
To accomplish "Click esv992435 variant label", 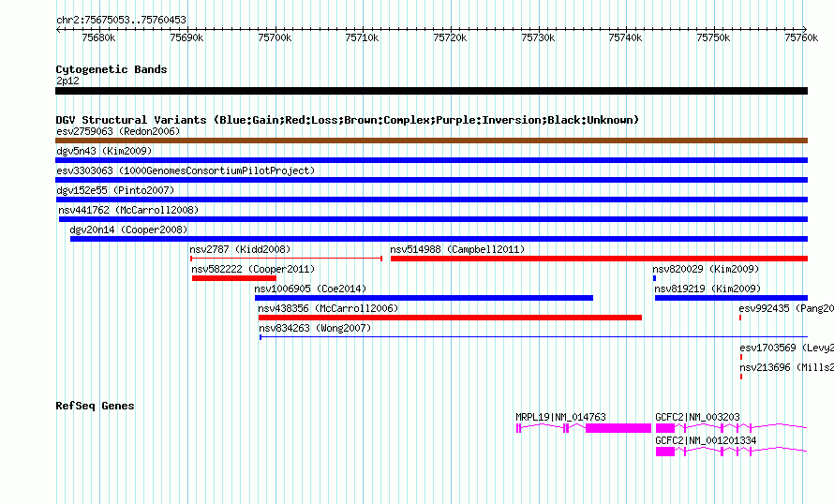I will coord(786,308).
